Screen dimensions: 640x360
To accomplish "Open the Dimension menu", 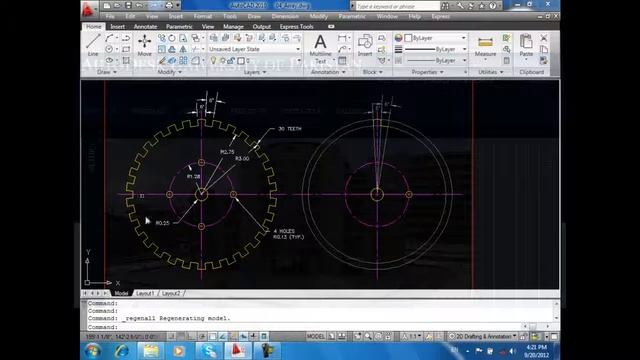I will (285, 16).
